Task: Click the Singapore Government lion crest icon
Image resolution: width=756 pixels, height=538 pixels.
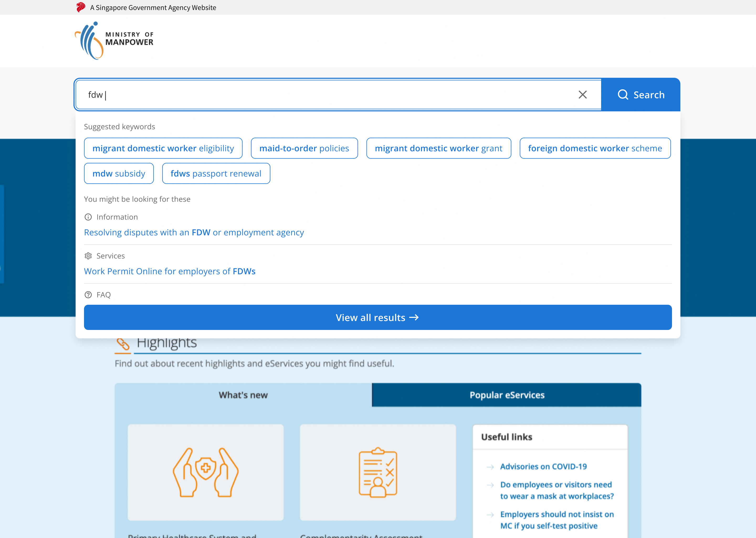Action: click(x=80, y=7)
